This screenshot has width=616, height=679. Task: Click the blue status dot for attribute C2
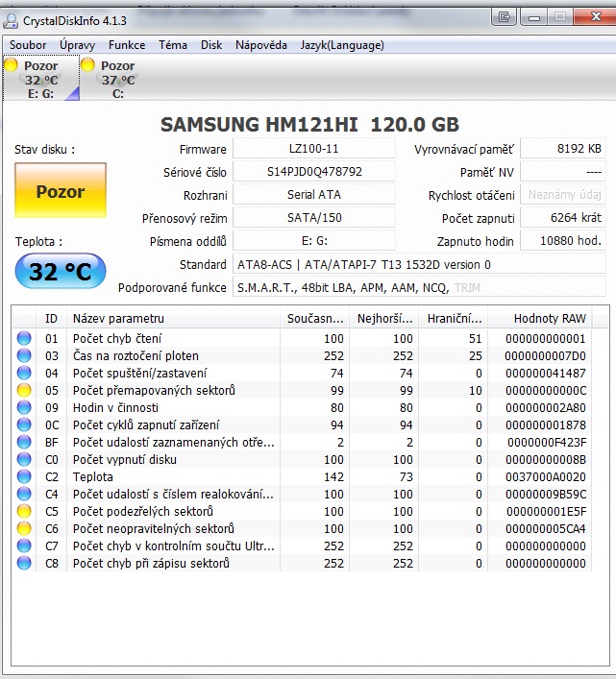24,476
